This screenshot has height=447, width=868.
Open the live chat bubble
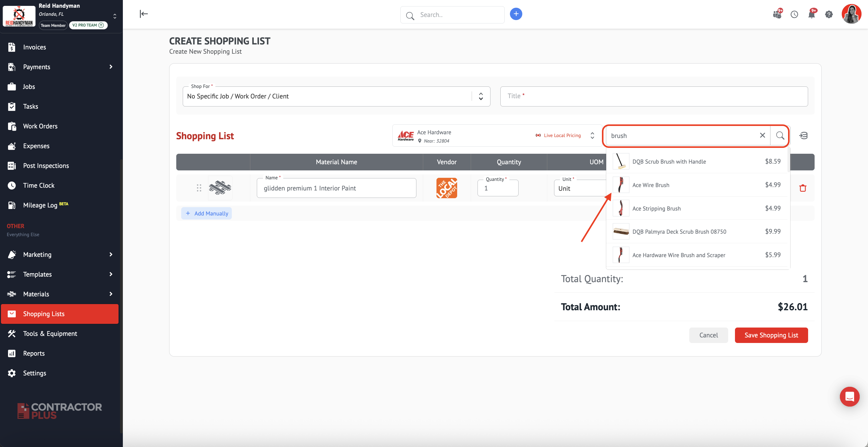click(x=849, y=396)
